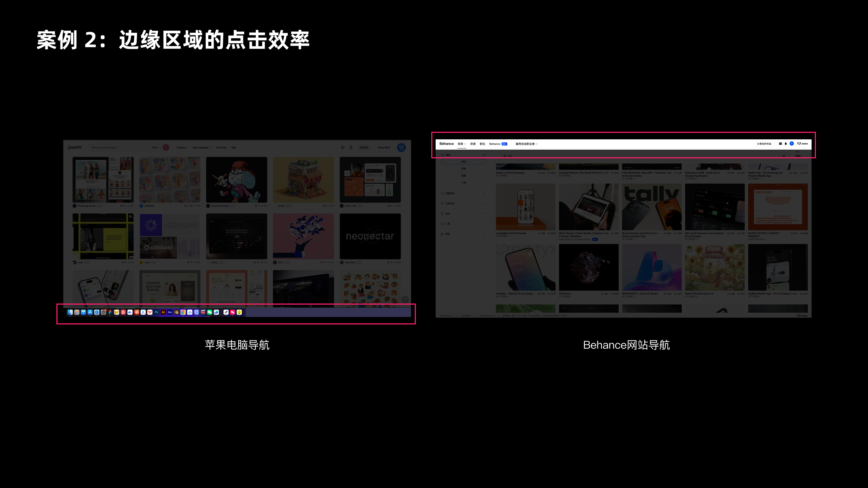
Task: Launch Keynote from the Mac dock
Action: 84,312
